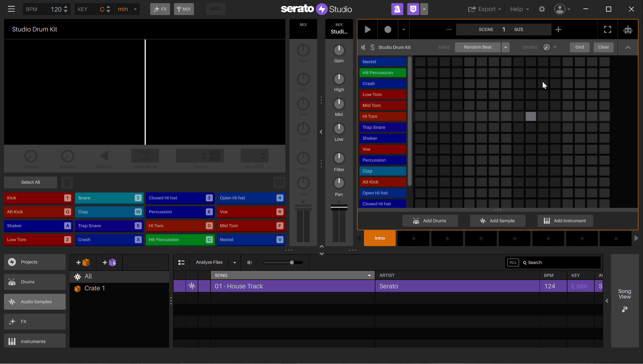Click the hamburger main menu icon

[11, 9]
